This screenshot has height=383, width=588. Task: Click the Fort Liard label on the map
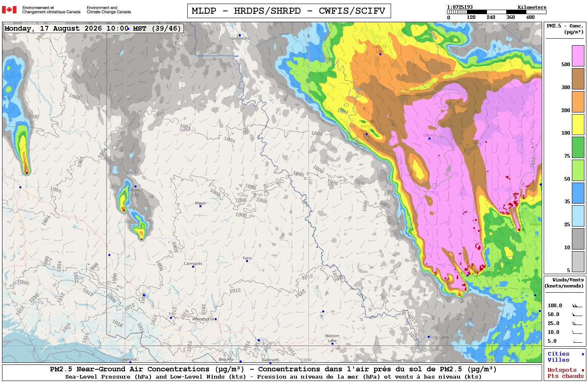point(439,337)
